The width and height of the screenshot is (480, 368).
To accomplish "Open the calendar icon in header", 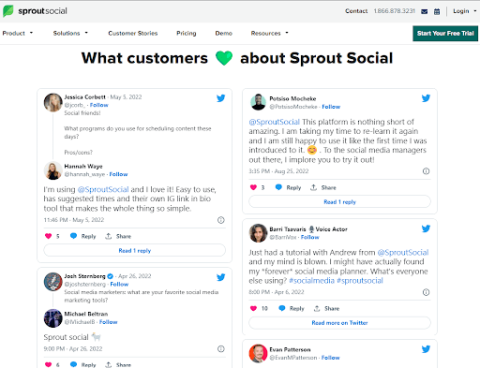I will coord(437,11).
